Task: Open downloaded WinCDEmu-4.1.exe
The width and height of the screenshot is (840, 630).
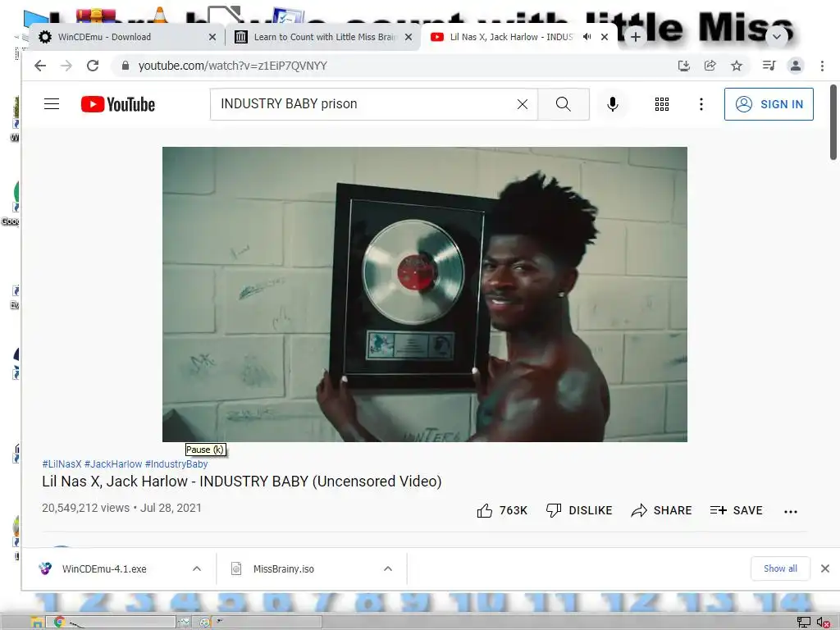Action: [104, 569]
